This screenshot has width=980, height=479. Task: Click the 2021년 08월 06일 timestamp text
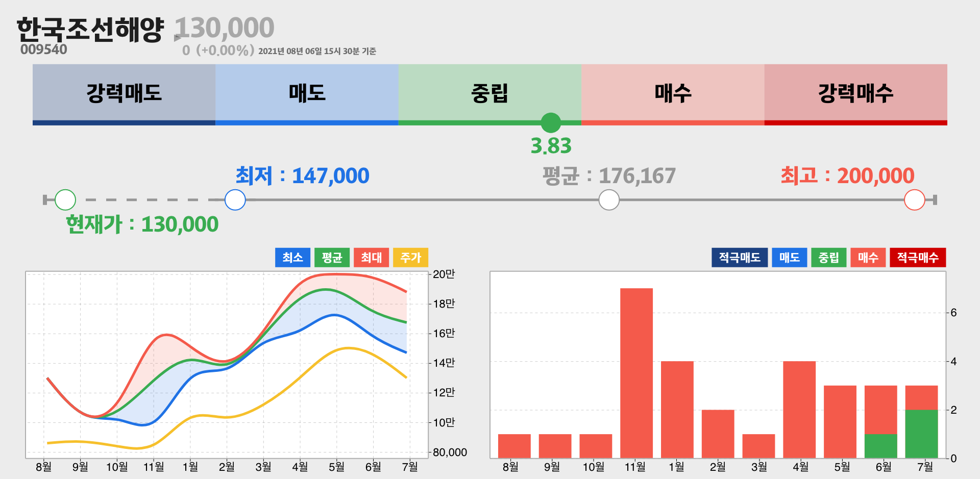317,51
